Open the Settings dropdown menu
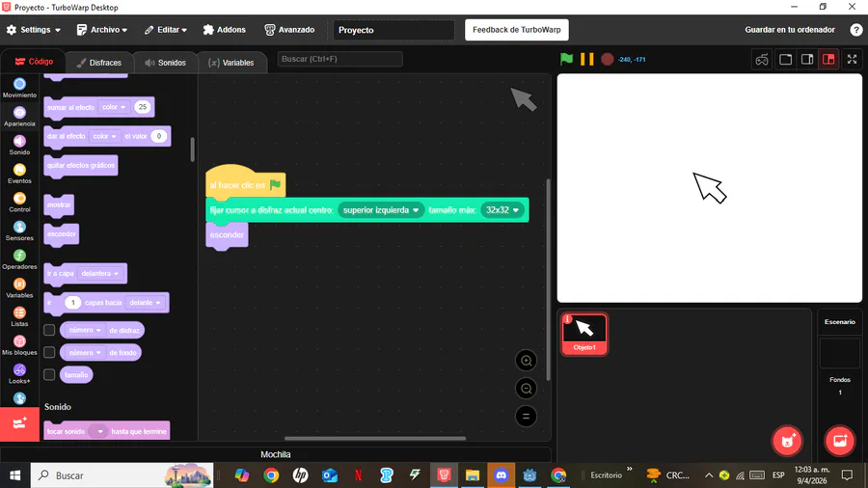 click(33, 30)
